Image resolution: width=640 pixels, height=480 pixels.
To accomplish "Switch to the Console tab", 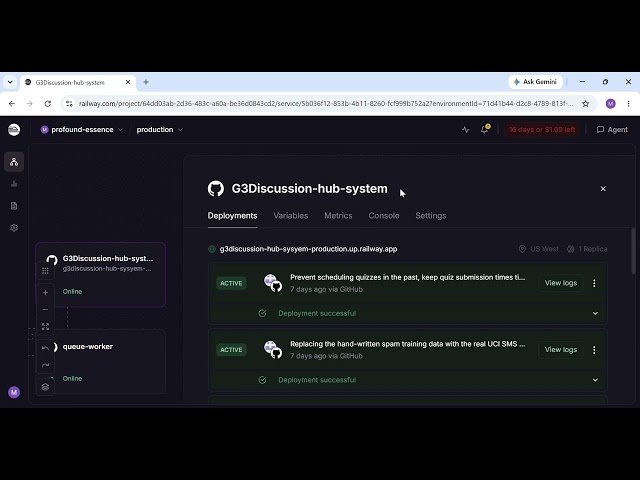I will pos(384,216).
